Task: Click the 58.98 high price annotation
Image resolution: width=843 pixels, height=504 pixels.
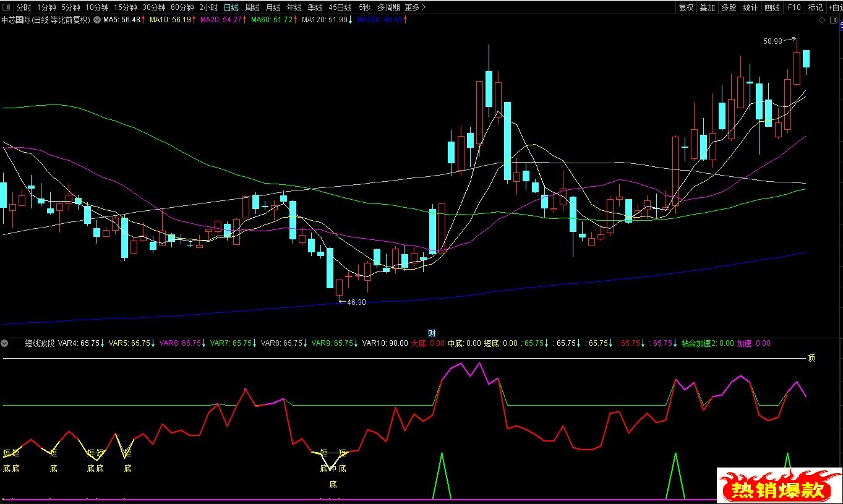Action: (x=772, y=41)
